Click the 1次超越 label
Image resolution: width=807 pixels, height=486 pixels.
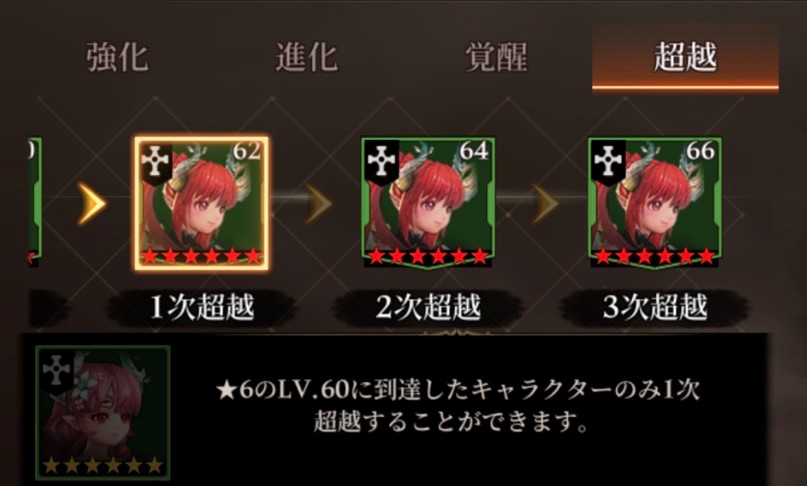click(201, 307)
